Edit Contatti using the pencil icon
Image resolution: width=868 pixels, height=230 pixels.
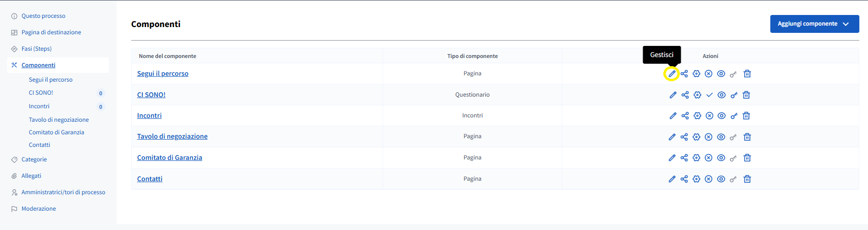(672, 179)
